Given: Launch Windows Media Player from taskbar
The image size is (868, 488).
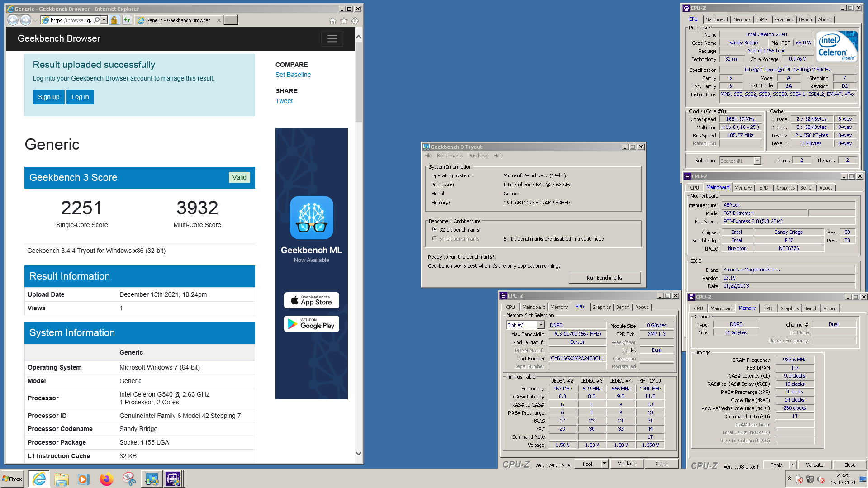Looking at the screenshot, I should (83, 479).
